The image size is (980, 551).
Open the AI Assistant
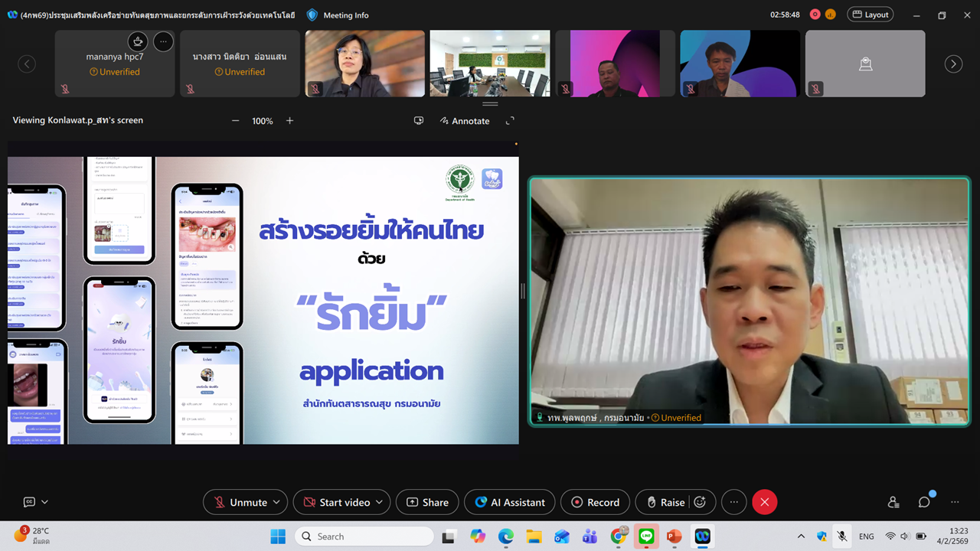[x=510, y=502]
